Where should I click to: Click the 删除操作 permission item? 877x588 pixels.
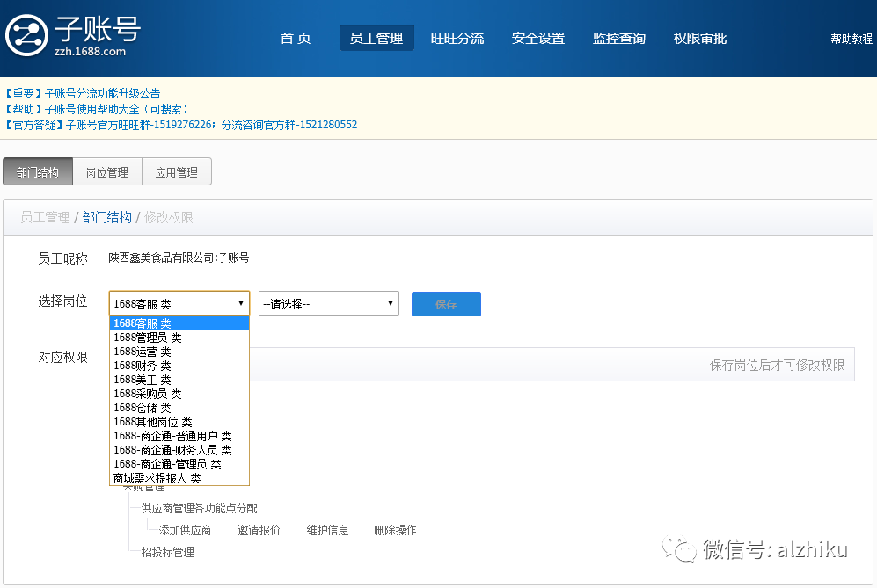tap(396, 530)
